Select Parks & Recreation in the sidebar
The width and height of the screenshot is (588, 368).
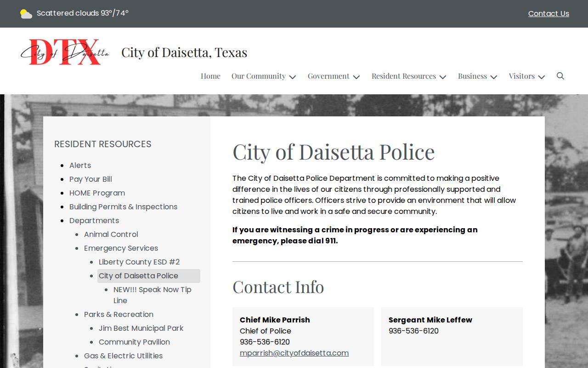click(119, 314)
